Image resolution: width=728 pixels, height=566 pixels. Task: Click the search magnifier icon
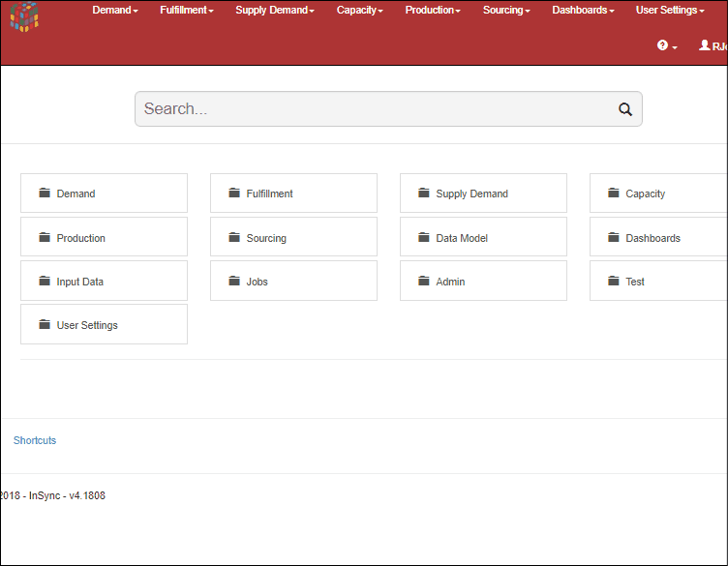click(x=625, y=109)
